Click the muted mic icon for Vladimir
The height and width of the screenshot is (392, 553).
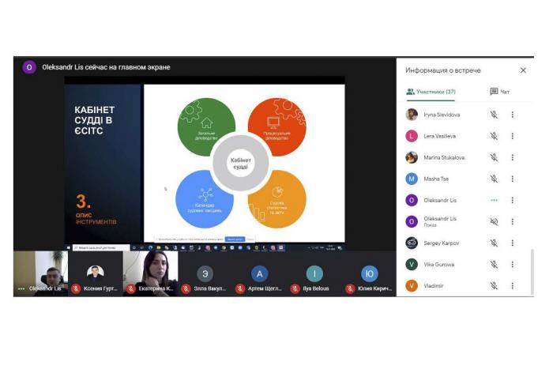coord(494,285)
